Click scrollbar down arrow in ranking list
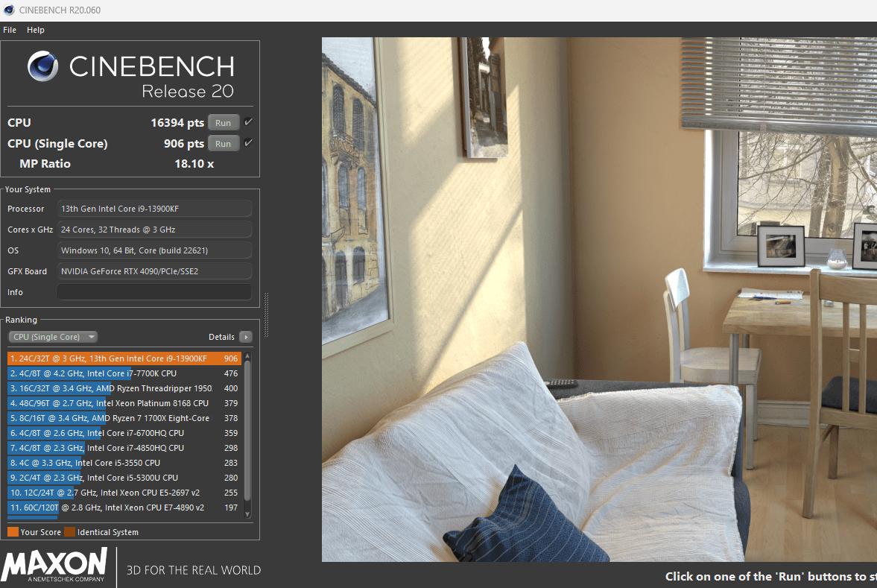The height and width of the screenshot is (588, 877). point(247,514)
